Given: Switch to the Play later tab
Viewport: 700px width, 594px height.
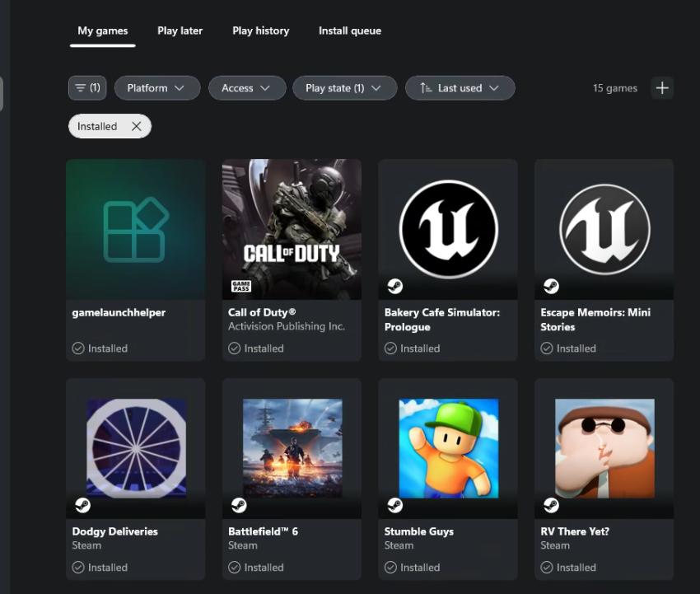Looking at the screenshot, I should (x=180, y=30).
